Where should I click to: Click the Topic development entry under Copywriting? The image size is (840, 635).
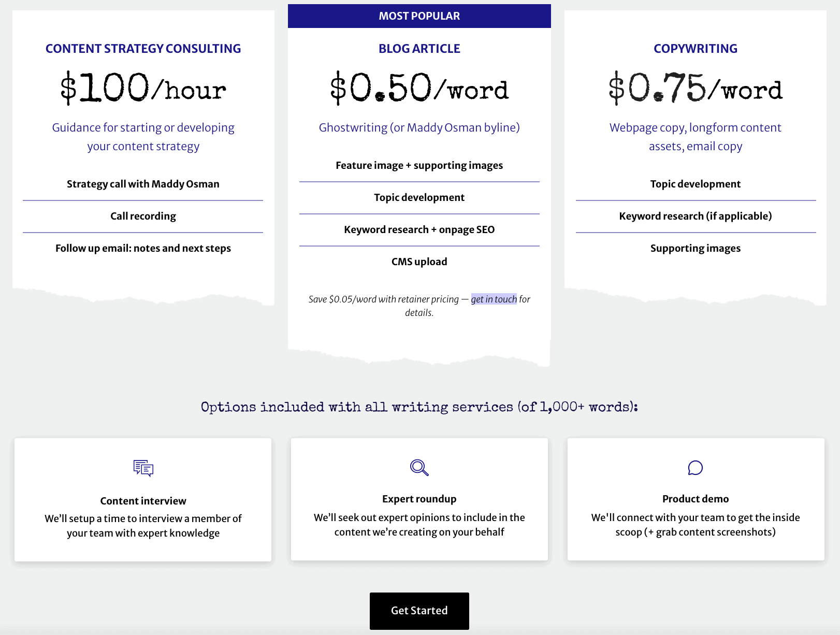point(696,183)
